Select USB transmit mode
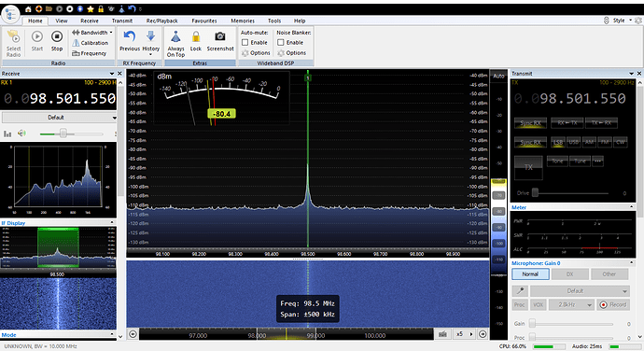Viewport: 644px width, 351px height. 573,142
